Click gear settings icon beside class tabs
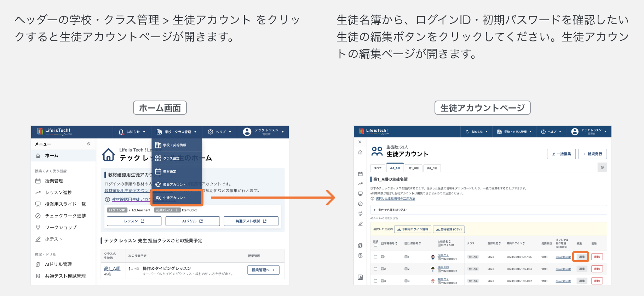The height and width of the screenshot is (296, 644). [x=602, y=167]
